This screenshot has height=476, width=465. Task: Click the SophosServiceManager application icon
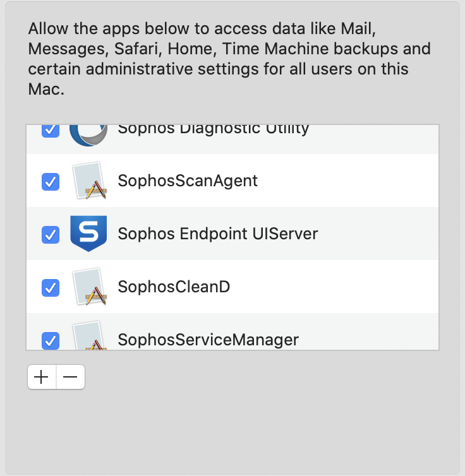89,335
